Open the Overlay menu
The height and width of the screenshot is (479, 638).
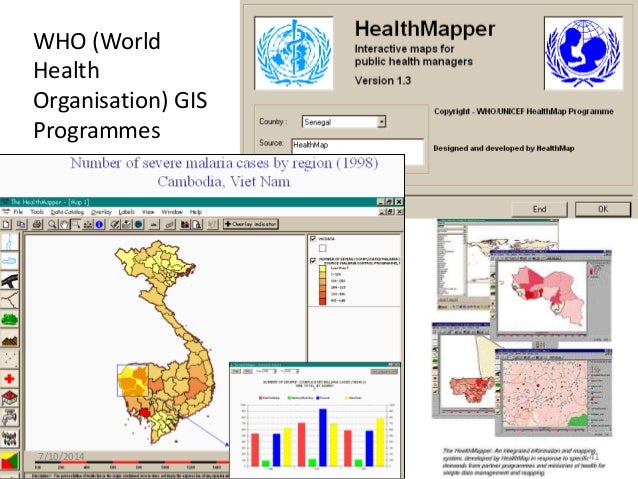coord(101,212)
